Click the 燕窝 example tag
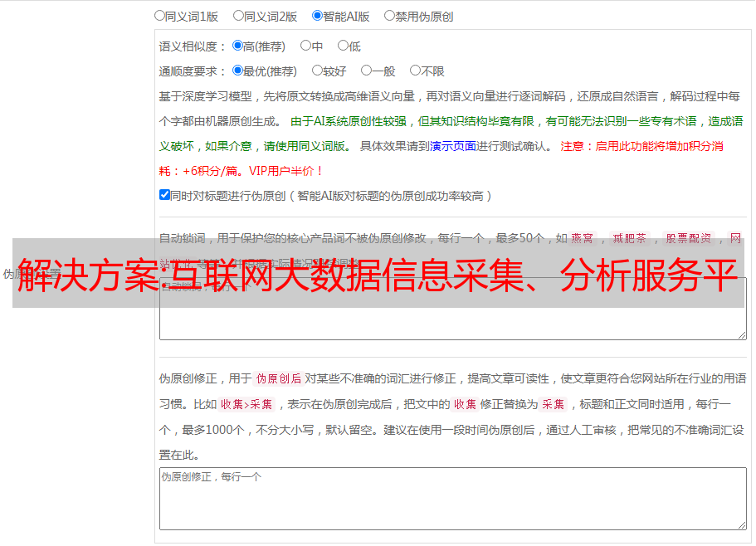This screenshot has height=546, width=756. [582, 238]
